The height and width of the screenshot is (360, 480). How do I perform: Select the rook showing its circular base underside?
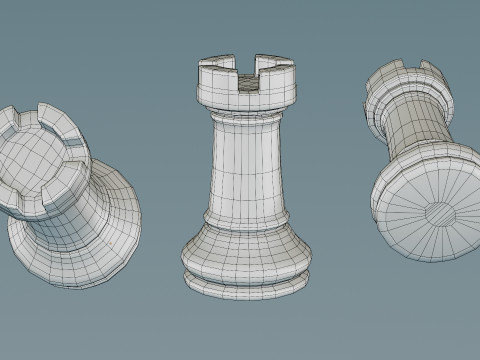[422, 160]
